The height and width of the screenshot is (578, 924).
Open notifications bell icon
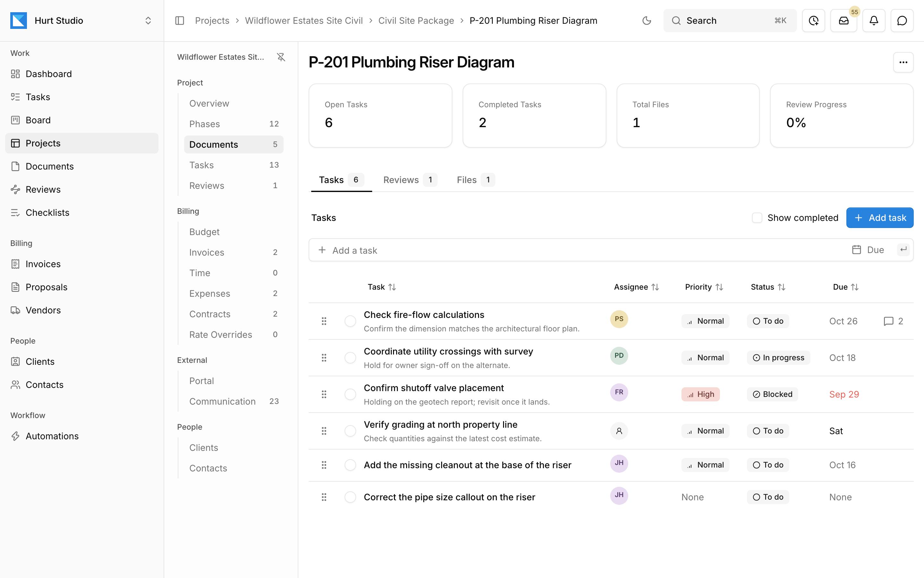(x=874, y=21)
